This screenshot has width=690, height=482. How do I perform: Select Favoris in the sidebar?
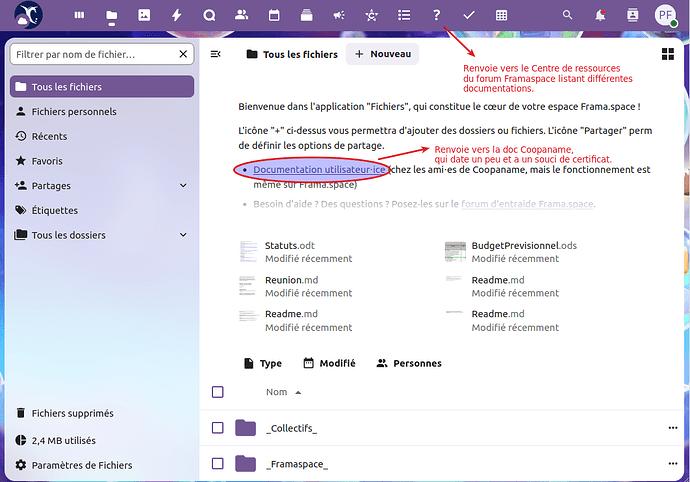coord(47,160)
